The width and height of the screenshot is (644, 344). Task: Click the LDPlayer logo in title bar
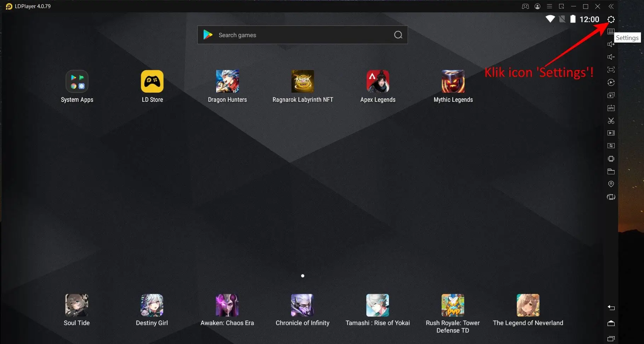tap(9, 6)
